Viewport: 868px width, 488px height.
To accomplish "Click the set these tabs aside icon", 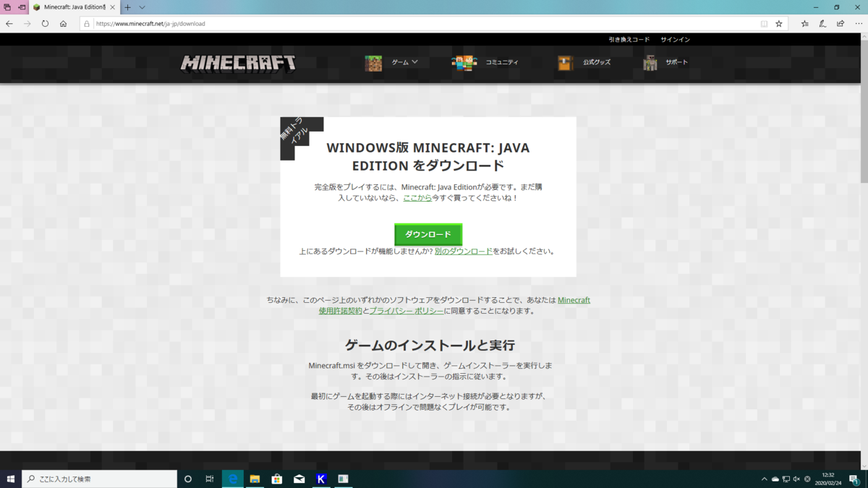I will tap(22, 7).
